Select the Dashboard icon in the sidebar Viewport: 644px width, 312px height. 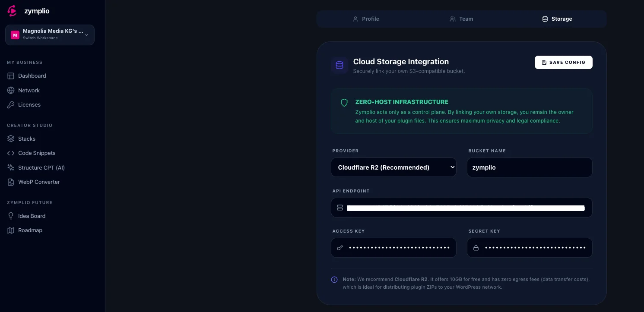[x=11, y=76]
